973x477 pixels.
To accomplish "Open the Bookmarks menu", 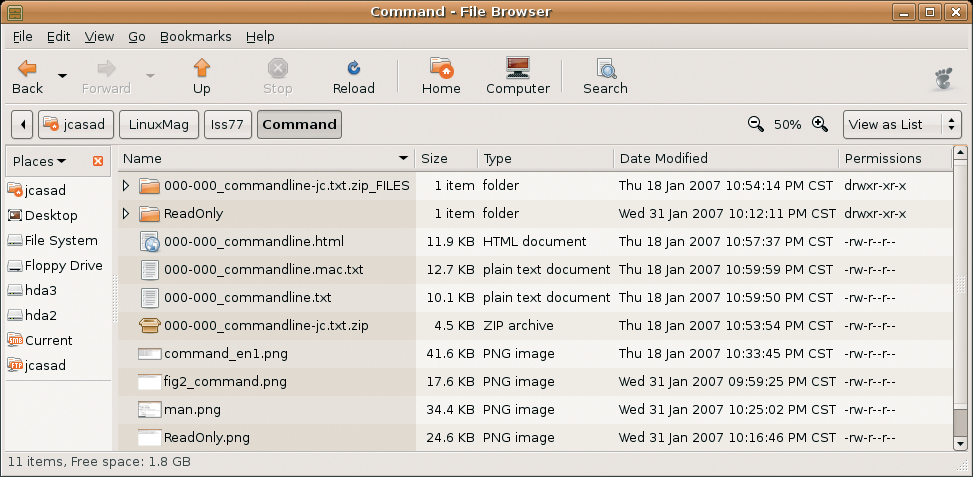I will (195, 37).
